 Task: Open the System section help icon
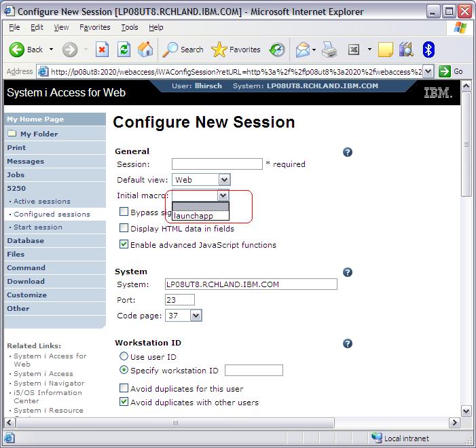pyautogui.click(x=348, y=272)
